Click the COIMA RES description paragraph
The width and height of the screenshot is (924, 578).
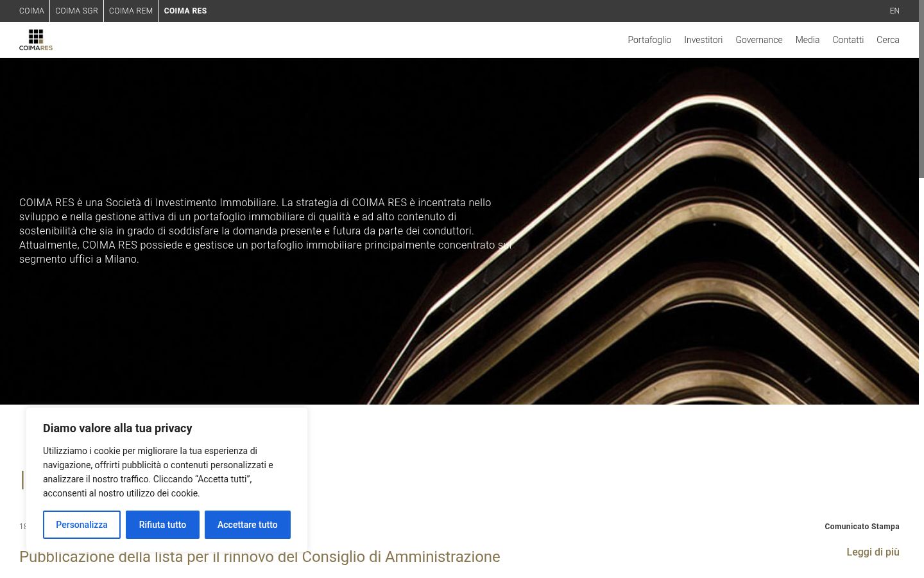[265, 231]
